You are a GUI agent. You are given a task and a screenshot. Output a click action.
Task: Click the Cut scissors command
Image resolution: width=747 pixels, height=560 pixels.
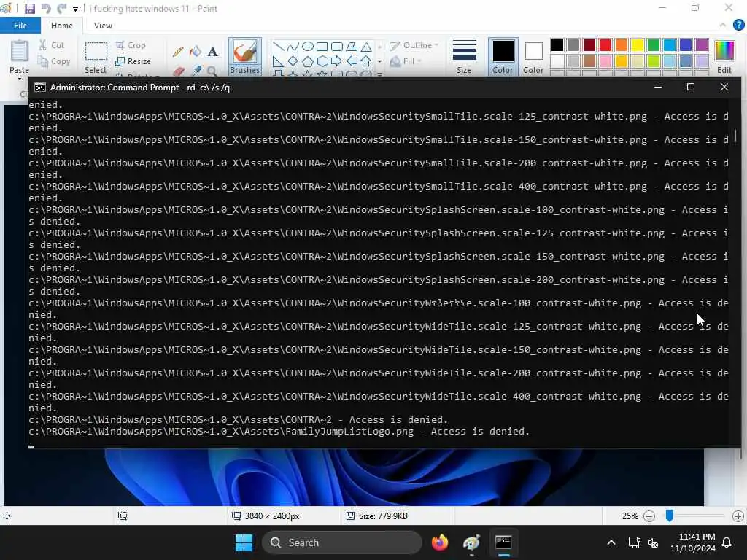point(52,45)
